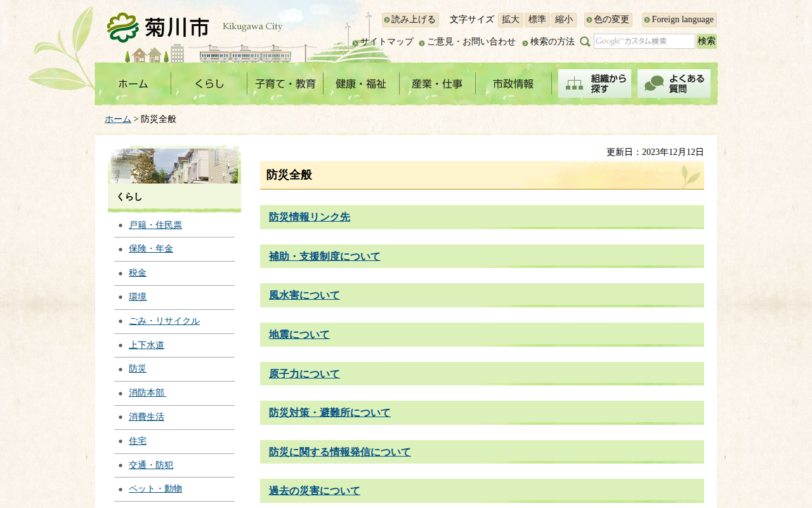Shrink text size with 縮小
Screen dimensions: 812x508
(x=563, y=20)
